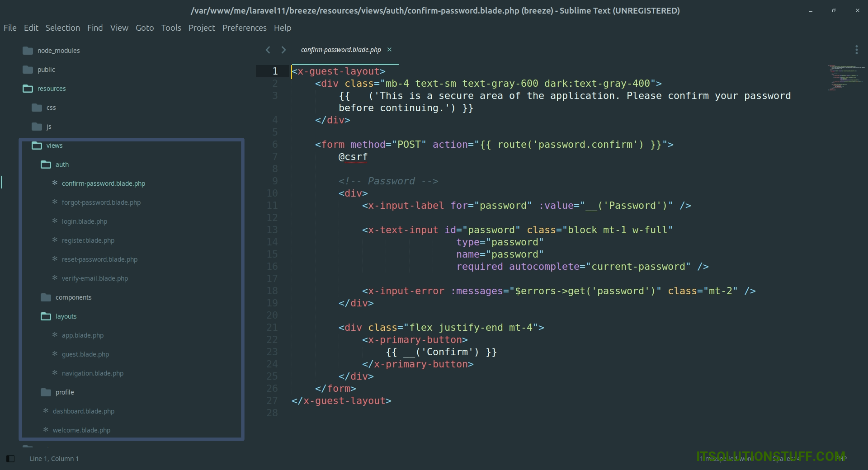Open the File menu

[10, 28]
